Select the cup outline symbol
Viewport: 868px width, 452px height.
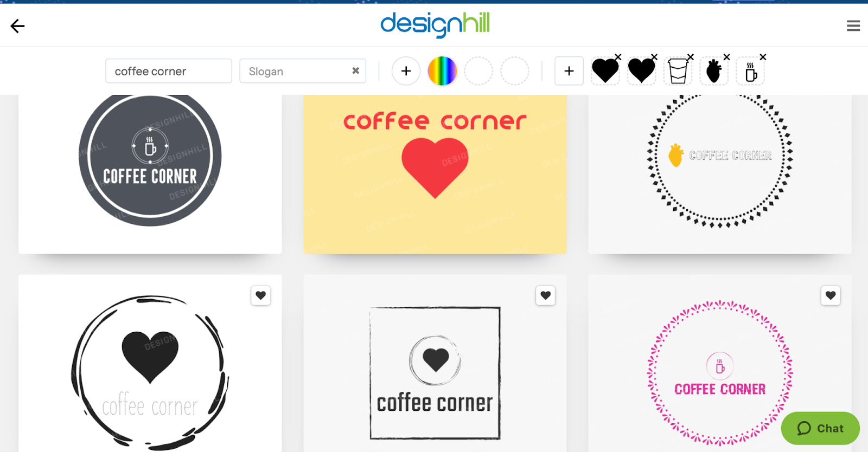[678, 71]
